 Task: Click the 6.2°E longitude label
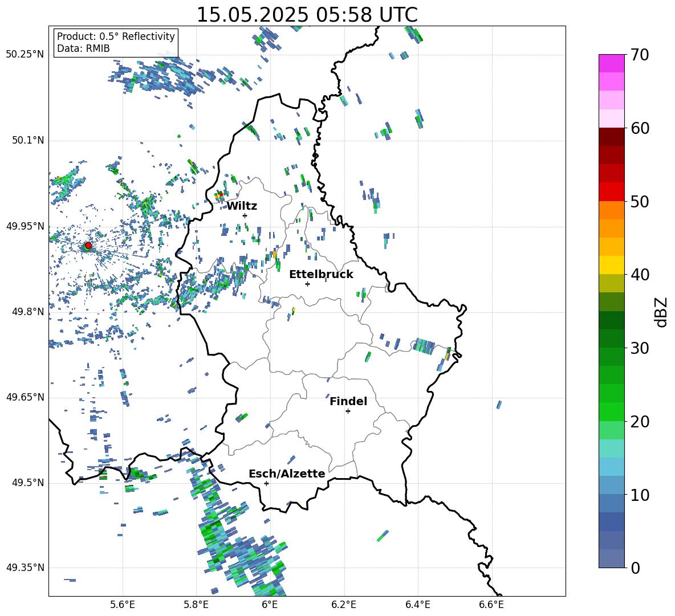coord(344,605)
